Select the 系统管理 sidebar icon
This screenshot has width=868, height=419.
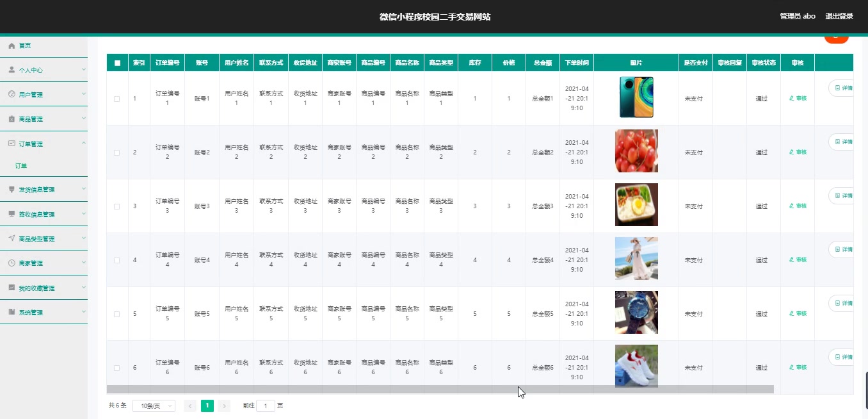[10, 312]
